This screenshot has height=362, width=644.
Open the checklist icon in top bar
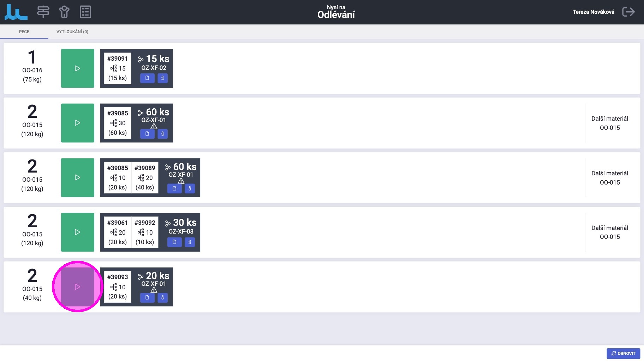coord(85,12)
